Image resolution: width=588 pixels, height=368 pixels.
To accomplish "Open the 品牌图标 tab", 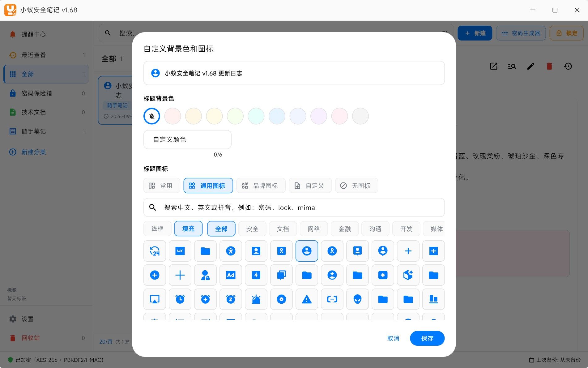I will click(x=261, y=186).
